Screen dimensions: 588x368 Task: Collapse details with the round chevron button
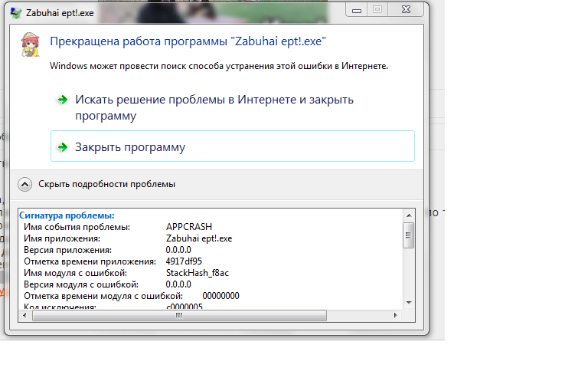24,184
